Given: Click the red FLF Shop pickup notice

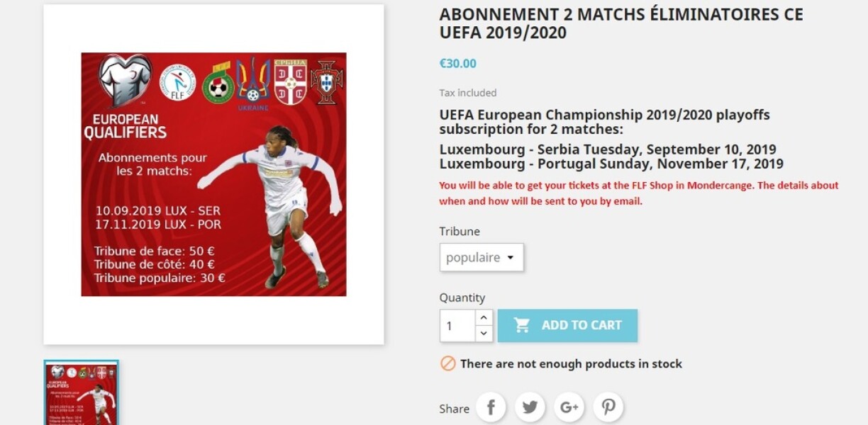Looking at the screenshot, I should (x=638, y=193).
